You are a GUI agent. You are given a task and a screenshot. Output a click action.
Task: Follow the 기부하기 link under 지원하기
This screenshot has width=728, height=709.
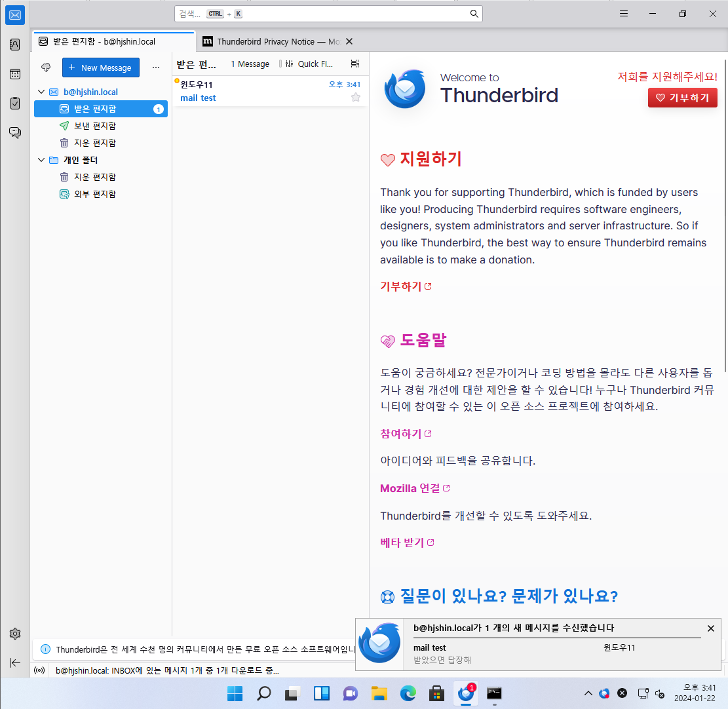406,286
